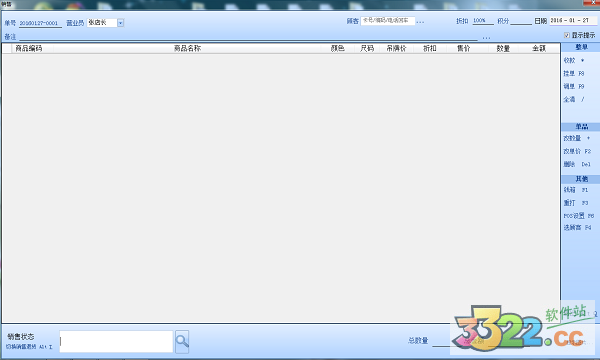Toggle the 显示提示 checkbox

point(567,35)
